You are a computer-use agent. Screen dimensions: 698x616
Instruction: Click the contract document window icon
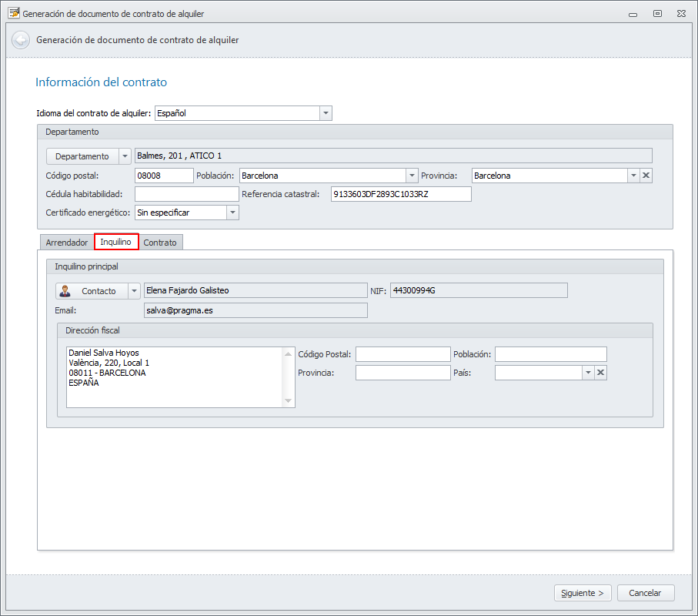tap(14, 13)
